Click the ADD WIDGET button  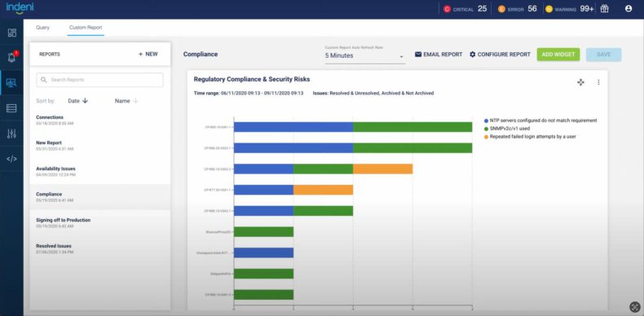coord(558,55)
